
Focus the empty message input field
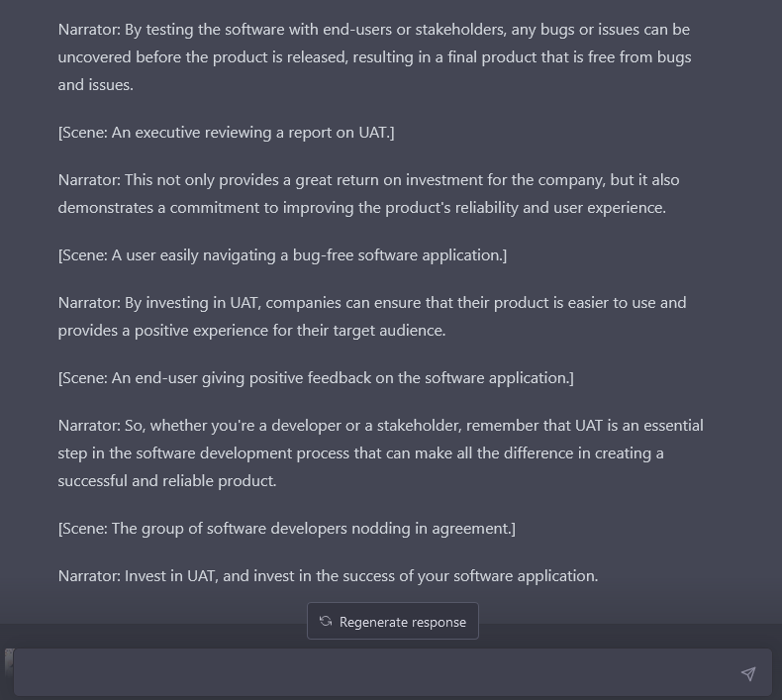pos(376,673)
